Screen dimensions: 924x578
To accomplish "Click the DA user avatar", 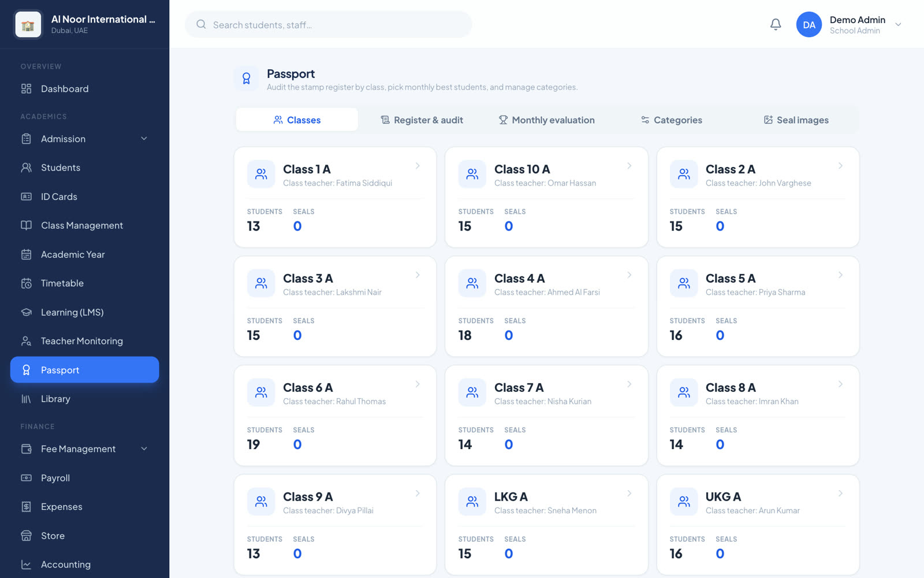I will [x=808, y=24].
